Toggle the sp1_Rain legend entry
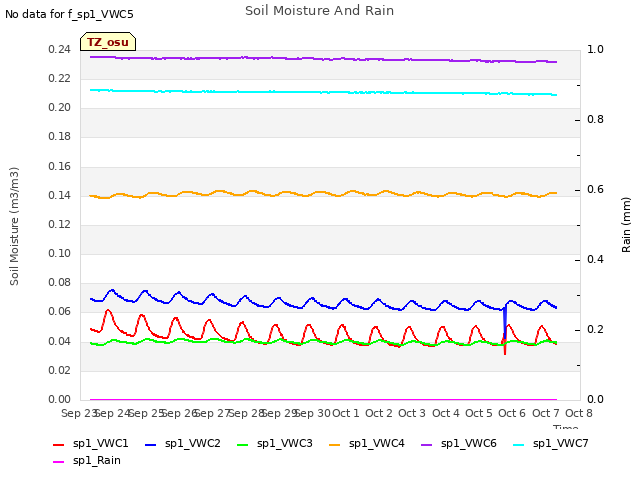The width and height of the screenshot is (640, 480). (x=87, y=460)
